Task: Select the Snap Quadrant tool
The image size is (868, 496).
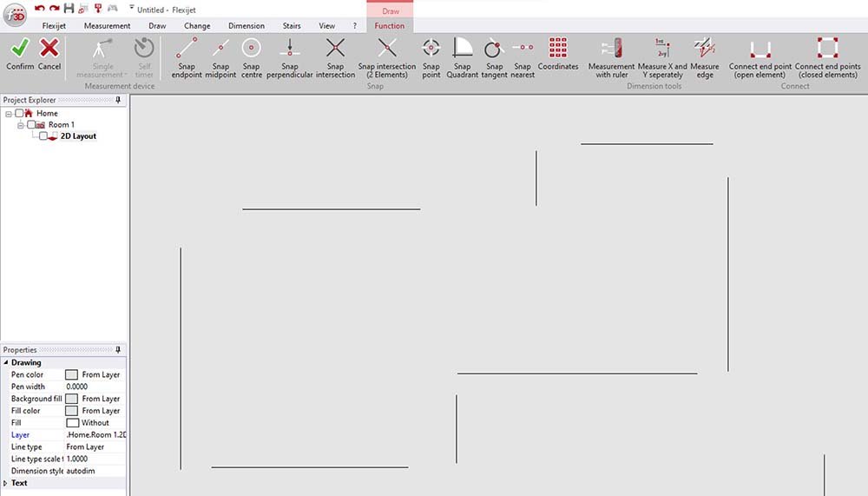Action: 463,57
